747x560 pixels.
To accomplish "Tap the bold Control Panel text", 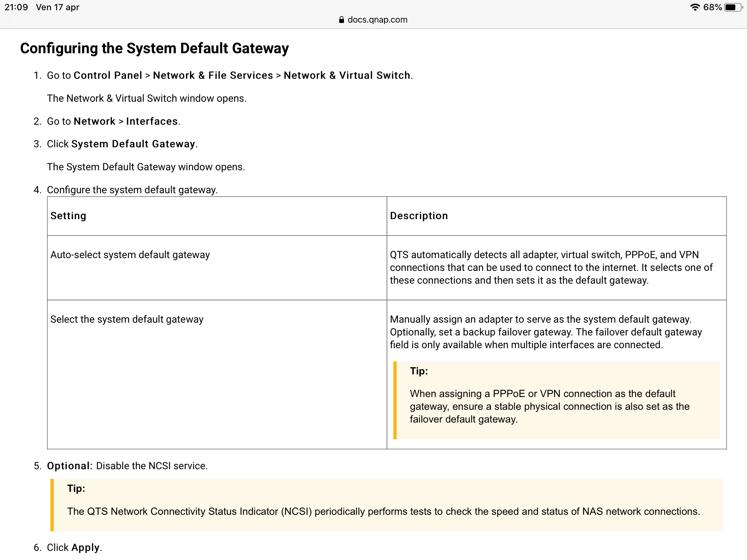I will tap(108, 75).
